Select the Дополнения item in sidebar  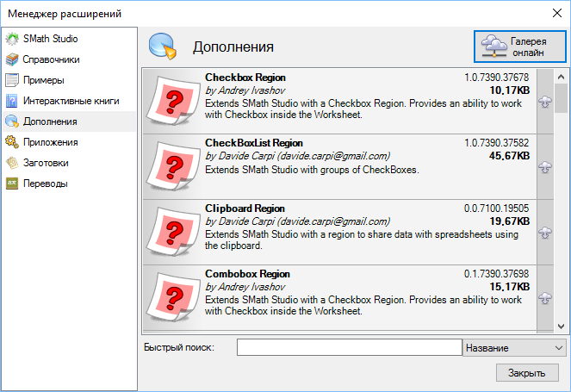point(50,121)
